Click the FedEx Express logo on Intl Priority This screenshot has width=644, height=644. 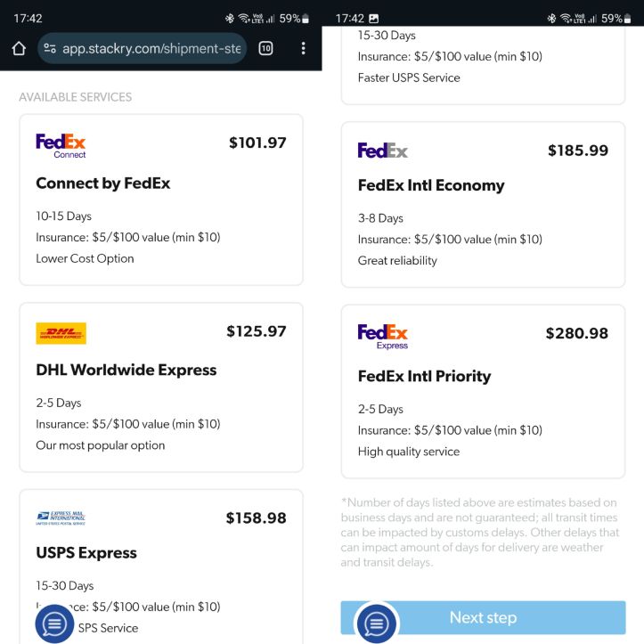(382, 336)
